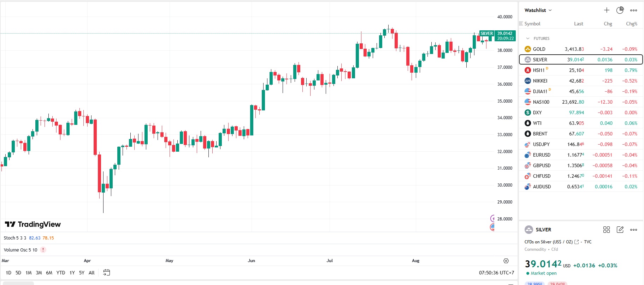
Task: Sort watchlist by the Chg% column header
Action: (x=631, y=24)
